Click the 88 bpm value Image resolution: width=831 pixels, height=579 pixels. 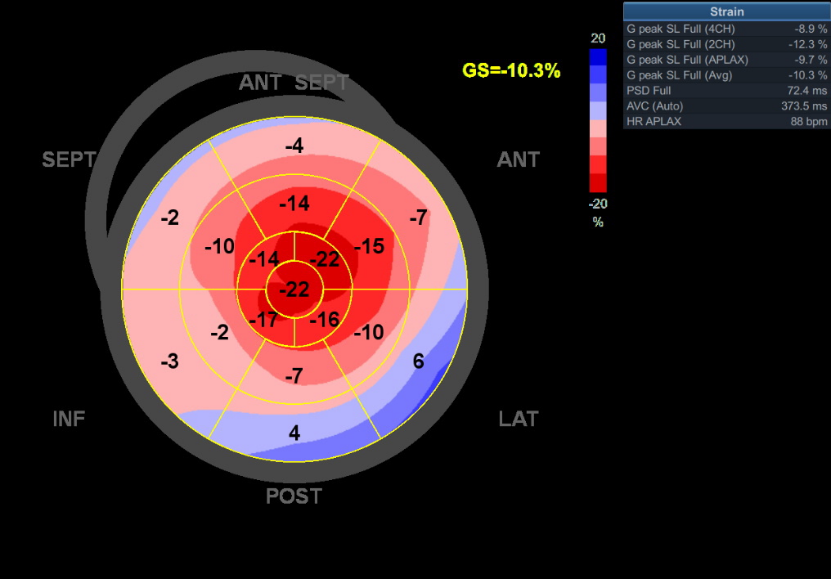click(x=809, y=121)
